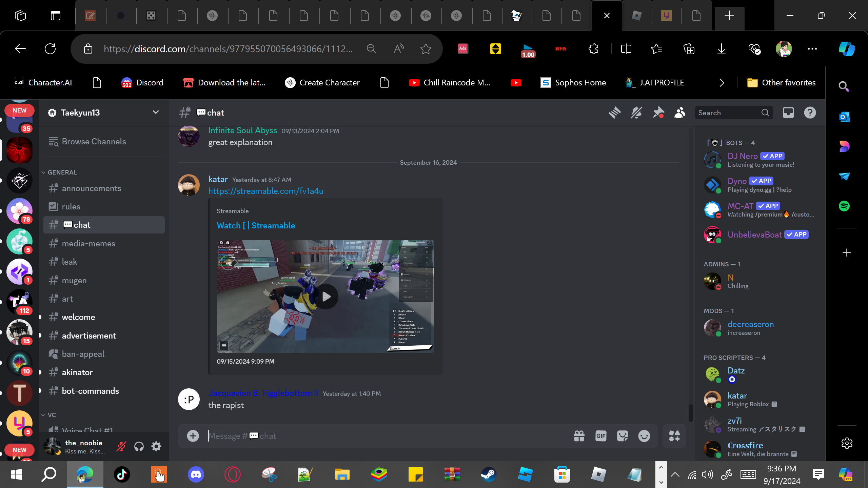868x488 pixels.
Task: Open the streamable.com/fv1a4u link
Action: tap(265, 191)
